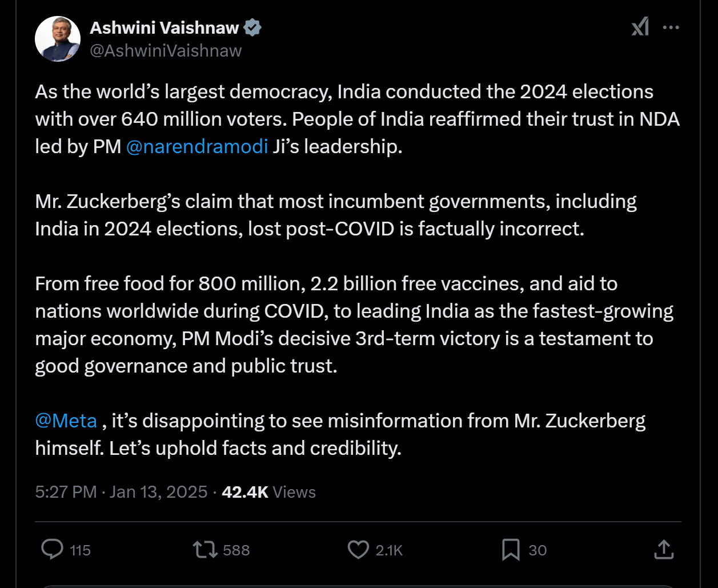The width and height of the screenshot is (718, 588).
Task: Click the 2.1K likes count
Action: 389,550
